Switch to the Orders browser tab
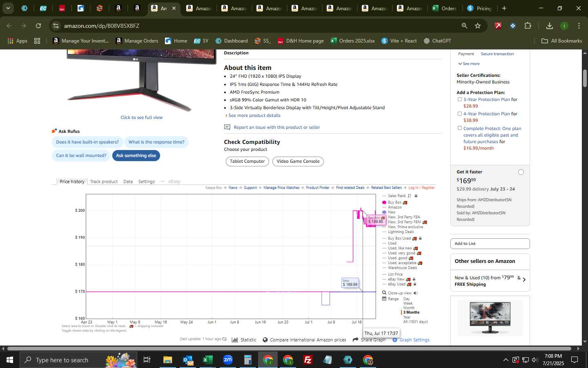 444,8
